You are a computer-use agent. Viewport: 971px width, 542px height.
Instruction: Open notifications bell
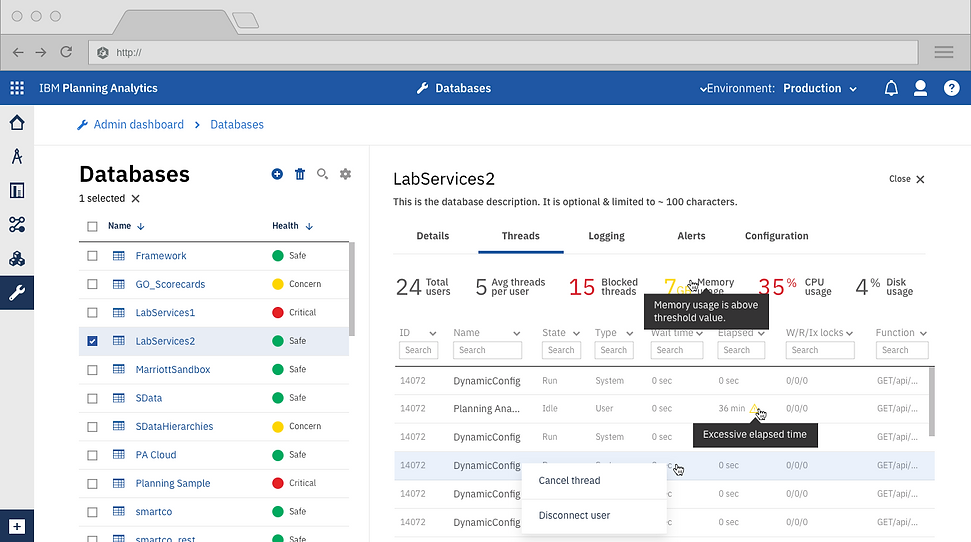(x=891, y=88)
